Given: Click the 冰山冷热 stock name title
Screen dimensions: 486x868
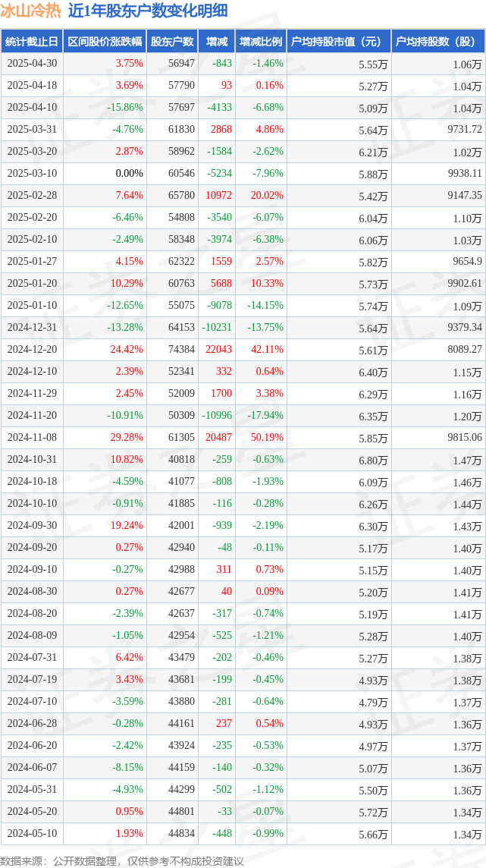Looking at the screenshot, I should tap(31, 11).
